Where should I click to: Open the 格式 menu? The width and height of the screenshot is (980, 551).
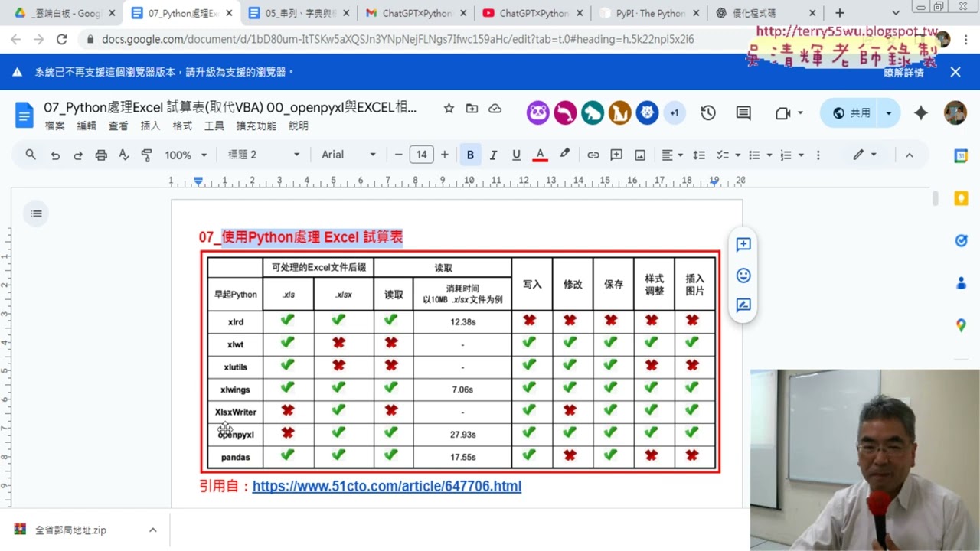pos(182,126)
